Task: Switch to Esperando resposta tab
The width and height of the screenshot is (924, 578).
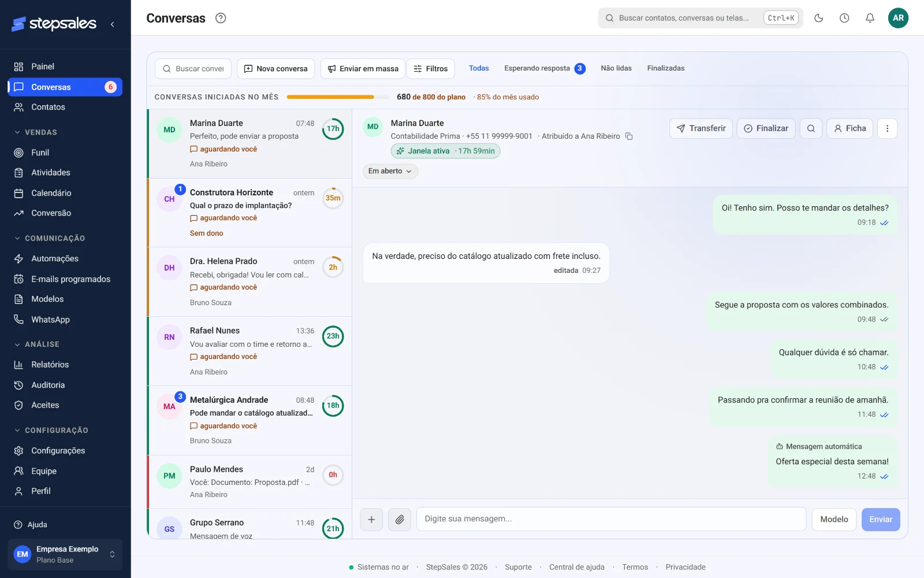Action: (545, 68)
